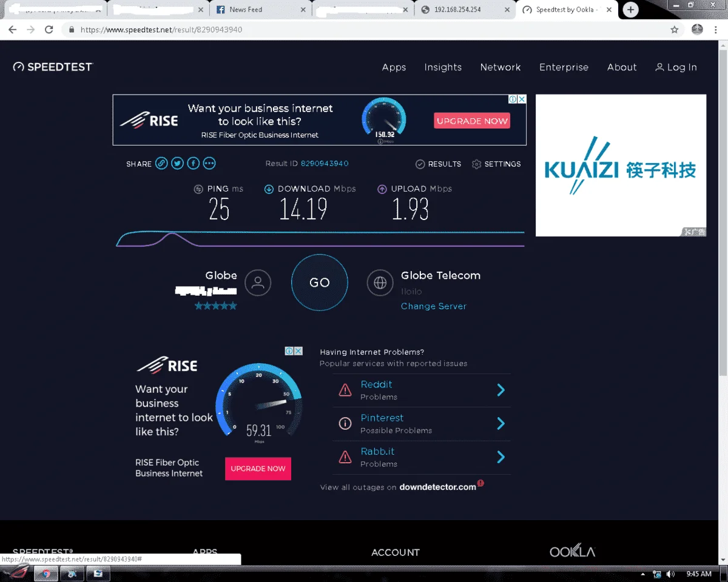Switch to News Feed tab
Screen dimensions: 728x582
tap(260, 10)
